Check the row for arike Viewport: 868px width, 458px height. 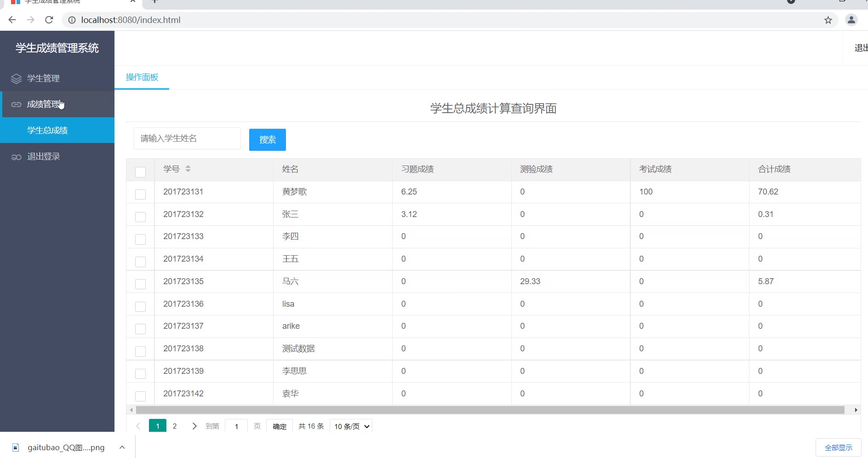click(140, 329)
